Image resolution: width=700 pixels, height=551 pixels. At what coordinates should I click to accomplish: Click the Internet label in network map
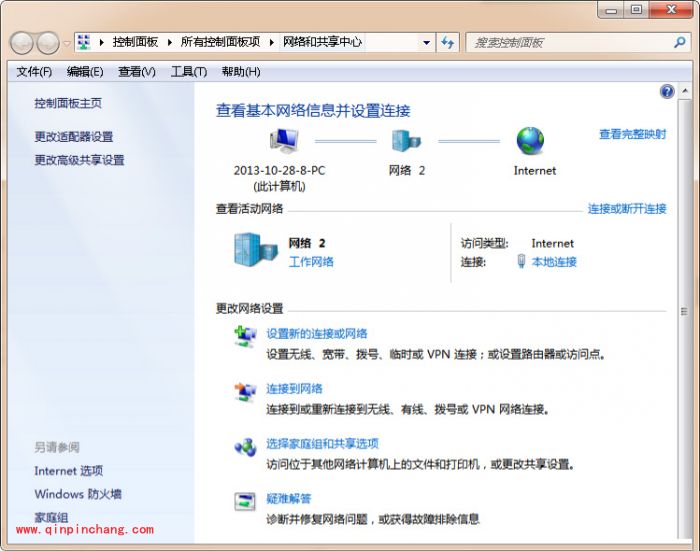(535, 171)
